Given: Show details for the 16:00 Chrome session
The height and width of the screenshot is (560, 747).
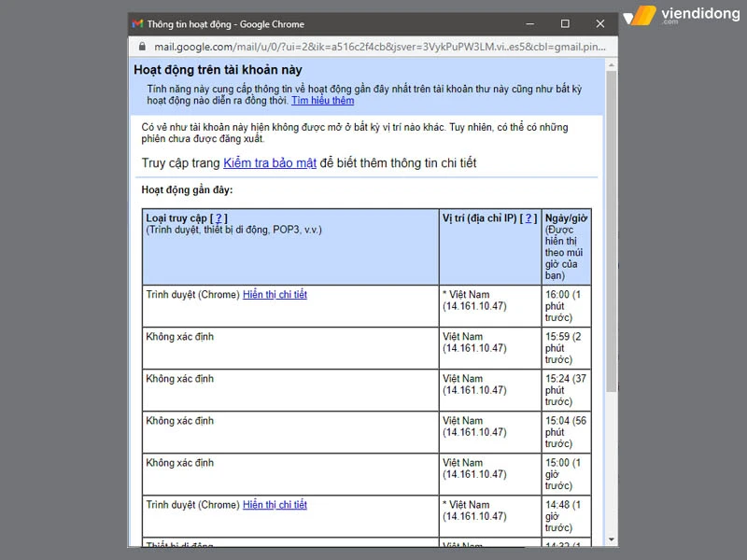Looking at the screenshot, I should click(275, 295).
